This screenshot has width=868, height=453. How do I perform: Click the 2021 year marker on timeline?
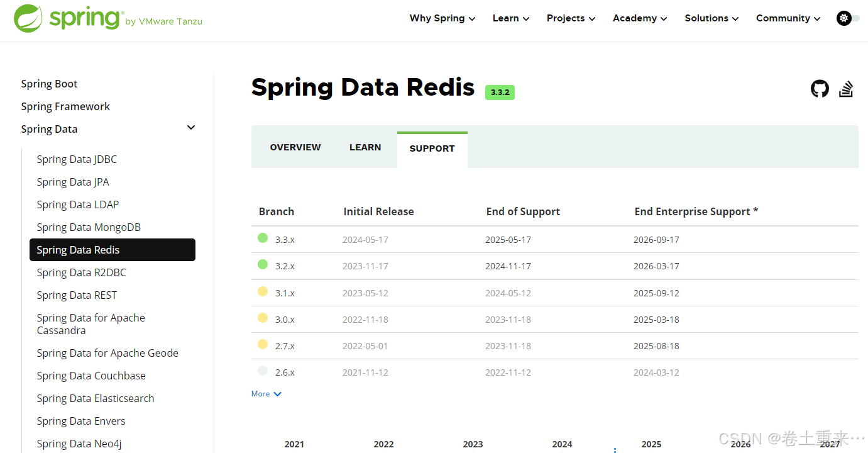click(x=294, y=444)
